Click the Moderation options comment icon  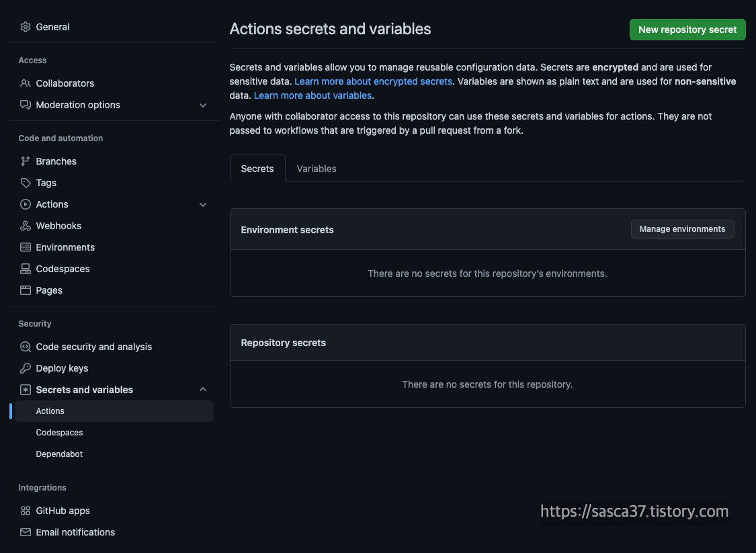(26, 105)
